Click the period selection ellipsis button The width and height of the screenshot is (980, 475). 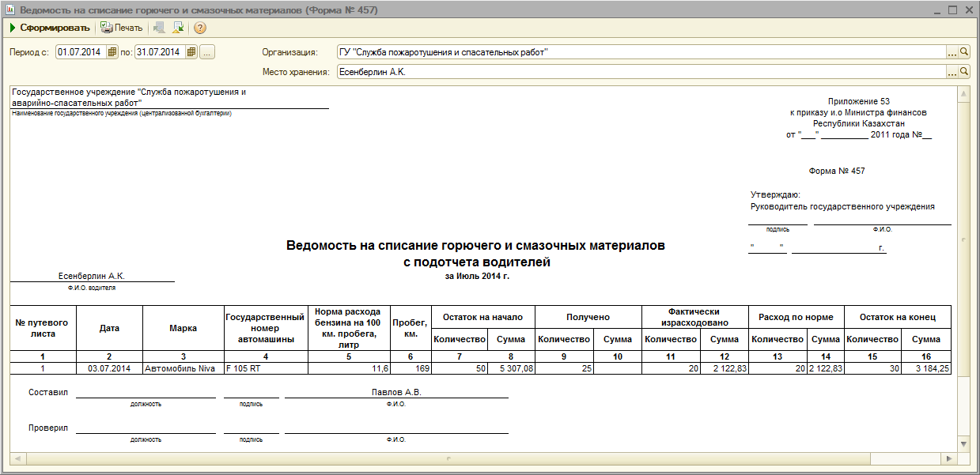point(207,52)
